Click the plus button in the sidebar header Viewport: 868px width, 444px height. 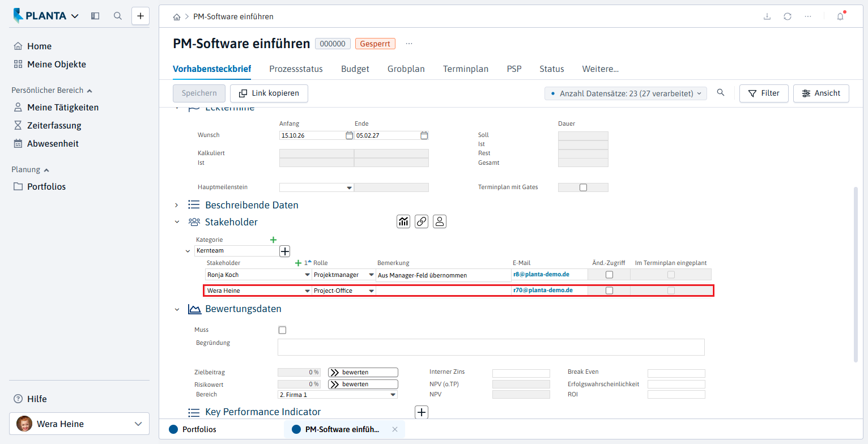pos(141,16)
